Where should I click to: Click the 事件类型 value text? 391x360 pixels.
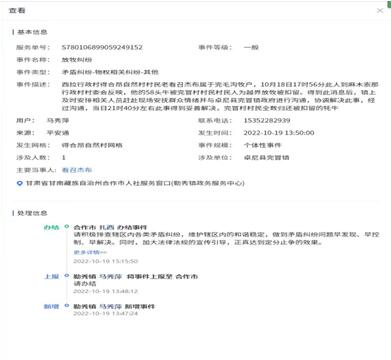tap(110, 72)
